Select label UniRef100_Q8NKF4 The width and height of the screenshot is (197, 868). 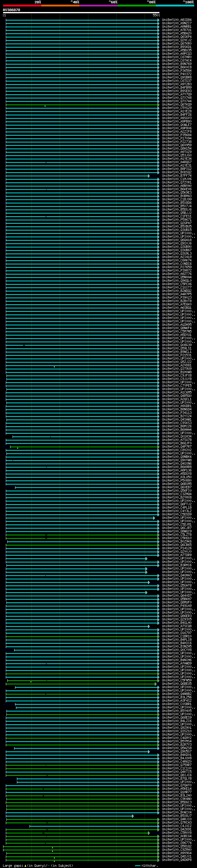coord(176,328)
